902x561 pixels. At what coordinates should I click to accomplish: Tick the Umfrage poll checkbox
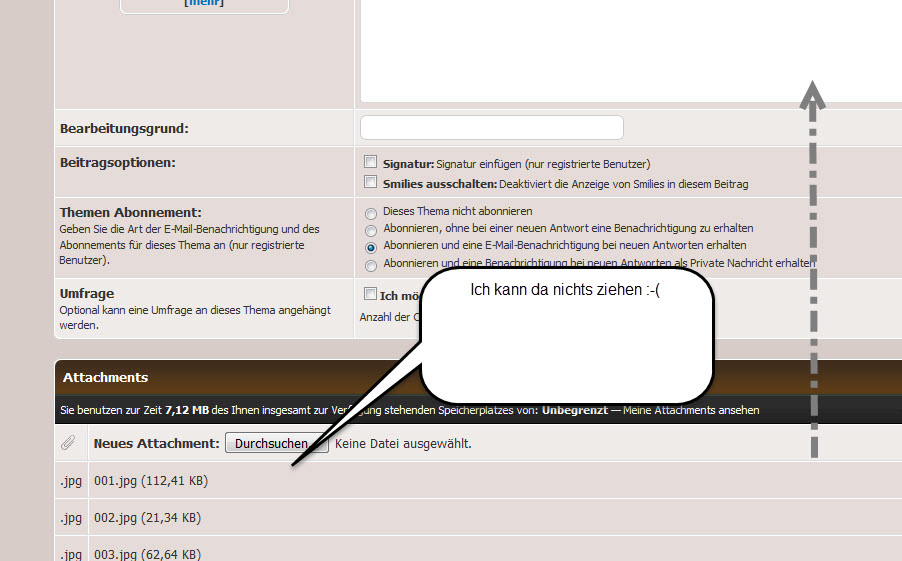[371, 294]
